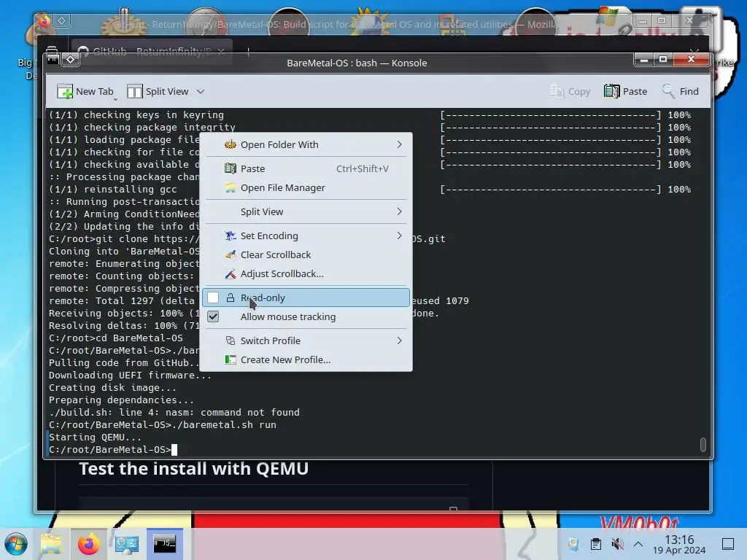This screenshot has height=560, width=747.
Task: Open the 'Open Folder With' submenu
Action: click(306, 144)
